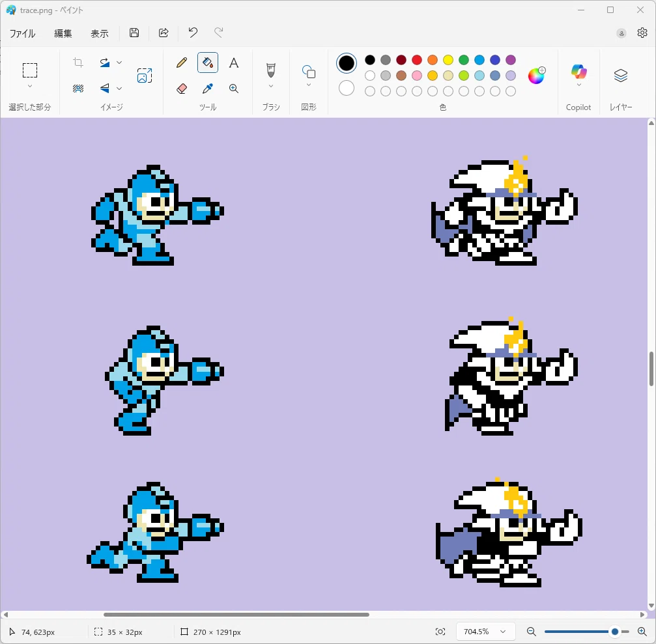The height and width of the screenshot is (644, 656).
Task: Select primary color 1 black circle
Action: [x=347, y=63]
